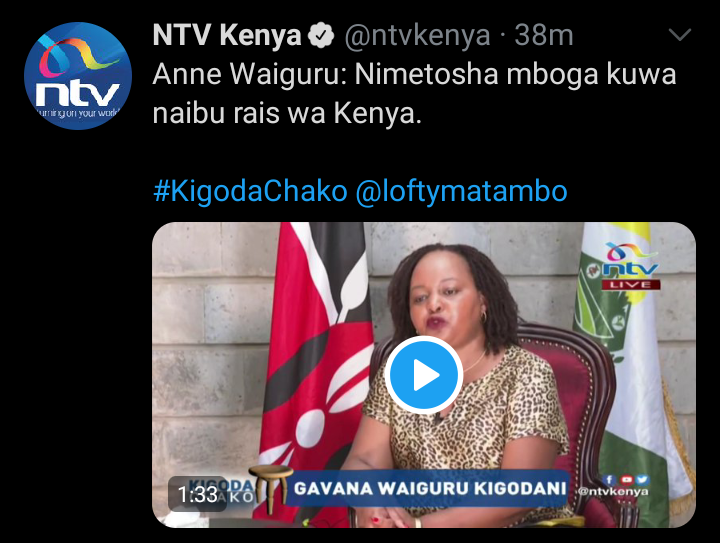Click the blue verified badge
The image size is (720, 543).
pos(321,35)
